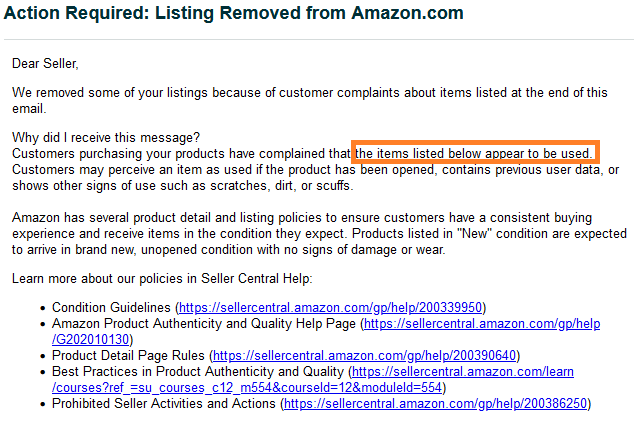This screenshot has height=424, width=634.
Task: Click the "Action Required: Listing Removed" heading
Action: pyautogui.click(x=233, y=14)
